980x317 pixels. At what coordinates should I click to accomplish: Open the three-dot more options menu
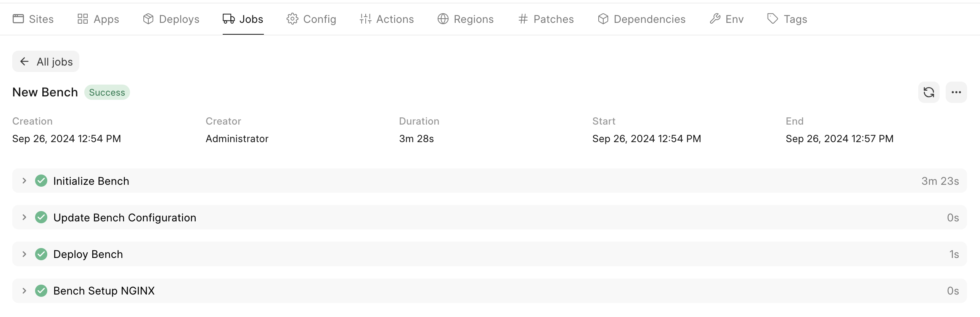[x=956, y=92]
